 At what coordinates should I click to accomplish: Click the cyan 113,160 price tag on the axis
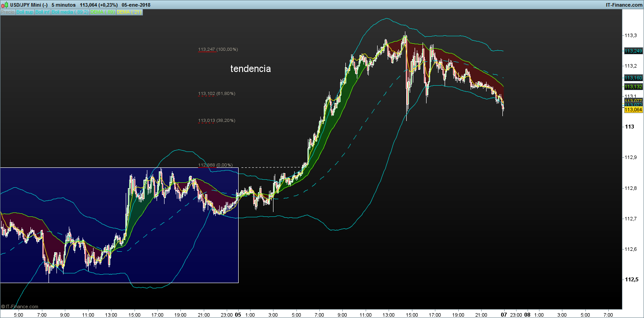pyautogui.click(x=633, y=78)
